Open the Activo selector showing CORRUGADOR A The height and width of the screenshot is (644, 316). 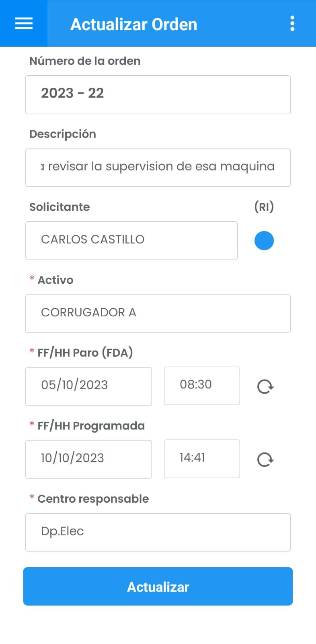coord(158,314)
